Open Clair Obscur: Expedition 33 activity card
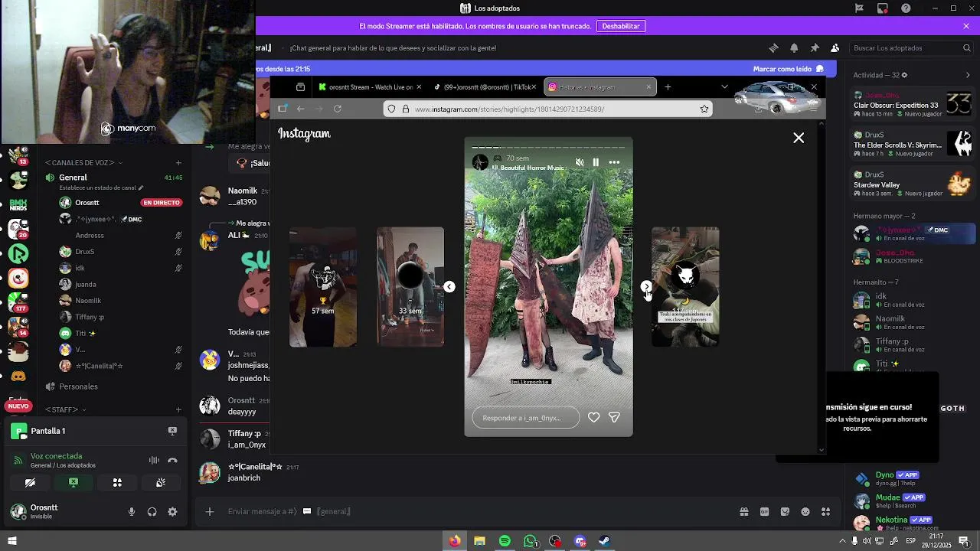This screenshot has width=980, height=551. (x=913, y=105)
